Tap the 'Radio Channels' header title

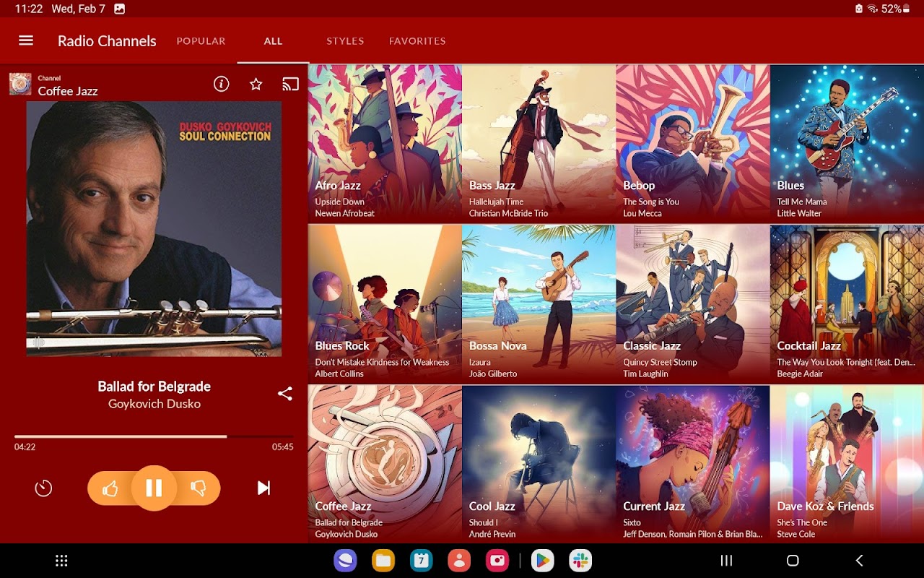(x=107, y=41)
